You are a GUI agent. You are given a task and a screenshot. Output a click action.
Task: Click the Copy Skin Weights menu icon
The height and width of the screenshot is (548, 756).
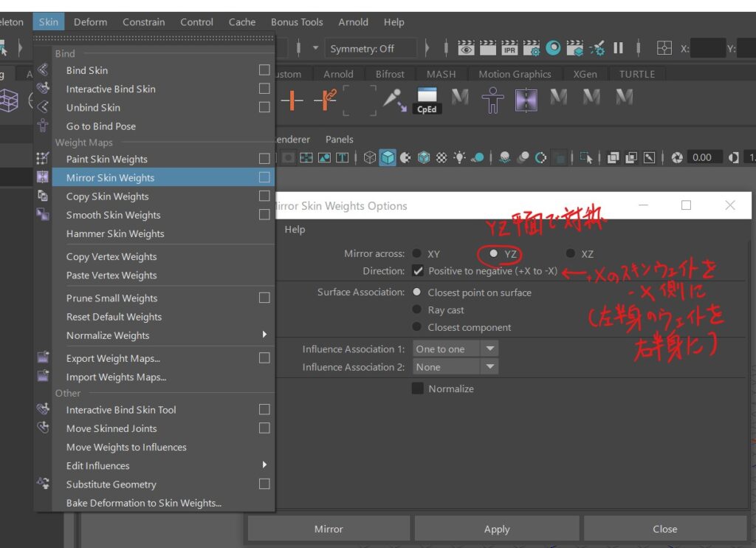click(43, 196)
